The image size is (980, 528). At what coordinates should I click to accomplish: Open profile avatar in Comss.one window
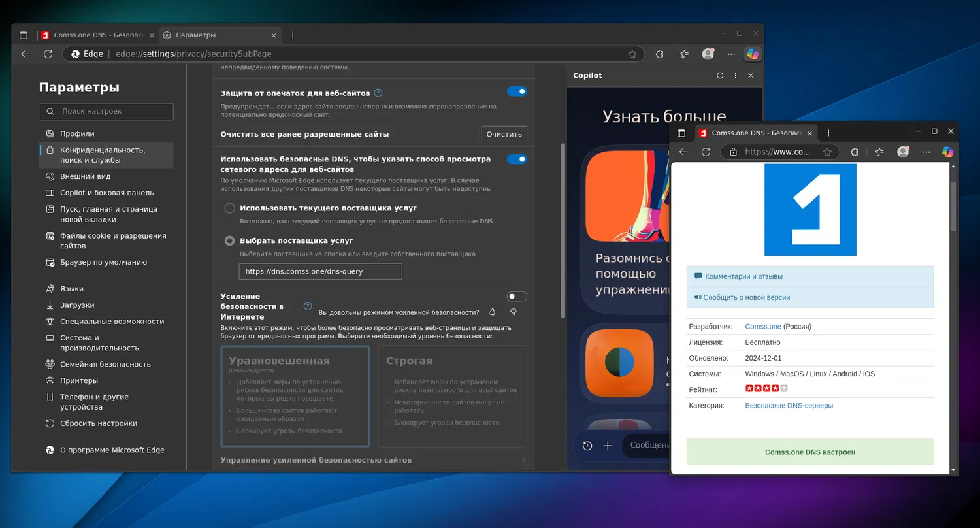pyautogui.click(x=903, y=152)
